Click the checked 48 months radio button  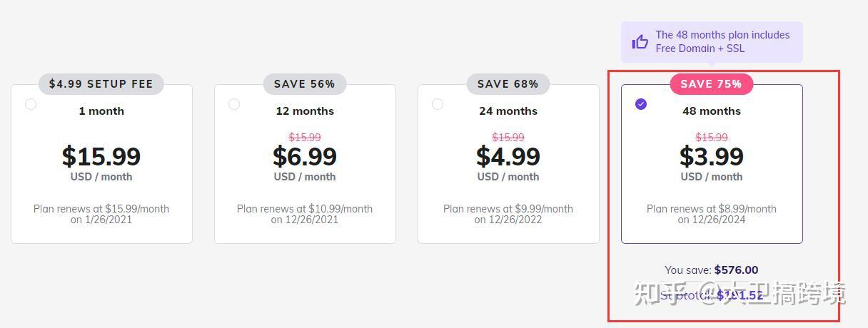click(641, 104)
